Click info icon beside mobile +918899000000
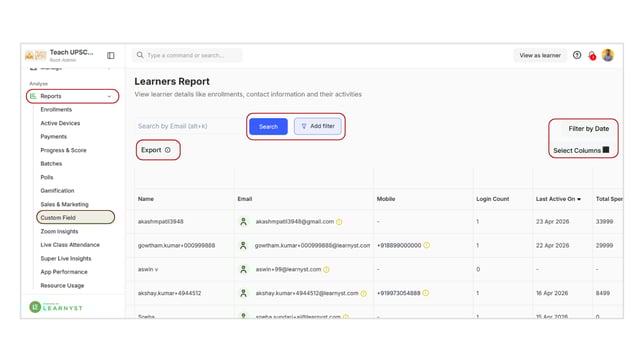This screenshot has width=644, height=362. coord(427,245)
